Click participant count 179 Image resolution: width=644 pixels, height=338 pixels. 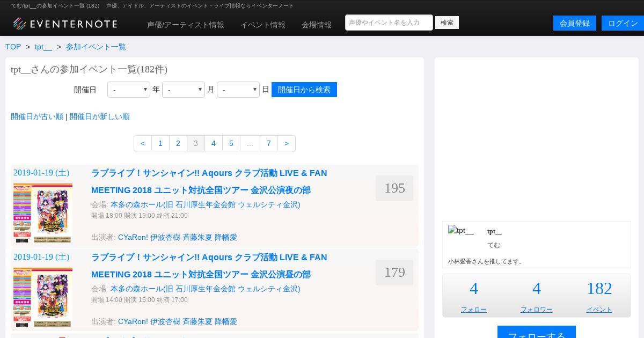[394, 273]
